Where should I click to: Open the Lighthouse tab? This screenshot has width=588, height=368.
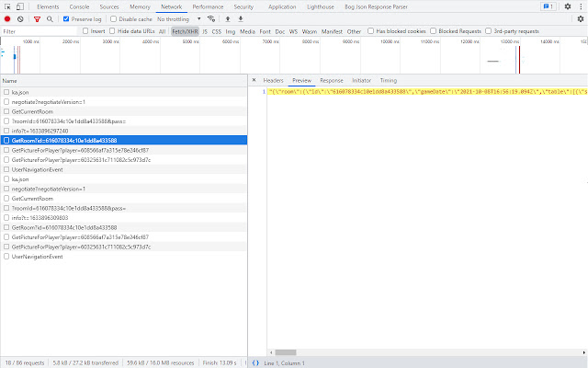pyautogui.click(x=321, y=6)
